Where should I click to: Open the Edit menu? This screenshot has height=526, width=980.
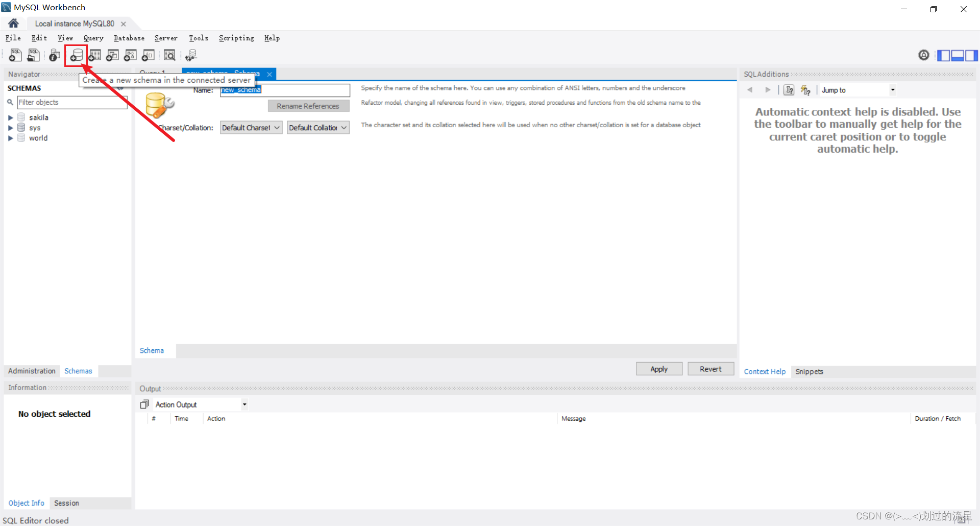[x=39, y=38]
